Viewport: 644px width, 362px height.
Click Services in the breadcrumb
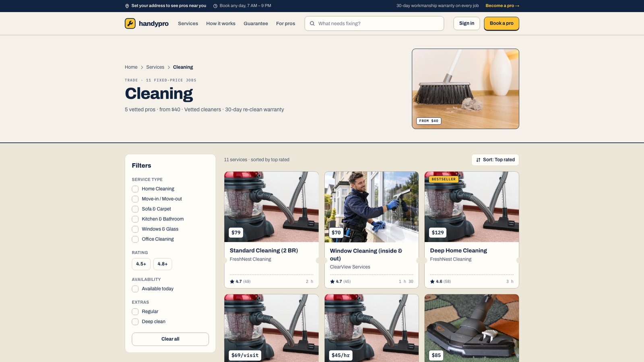point(155,67)
